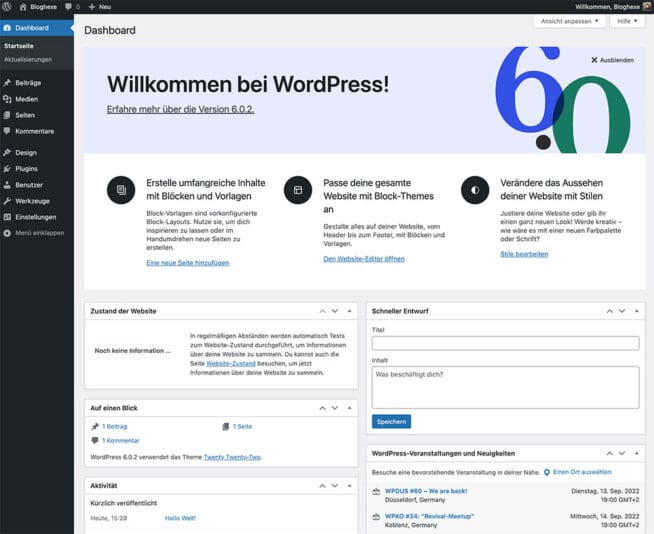Screen dimensions: 654x534
Task: Focus the Inhalt text area
Action: (506, 388)
